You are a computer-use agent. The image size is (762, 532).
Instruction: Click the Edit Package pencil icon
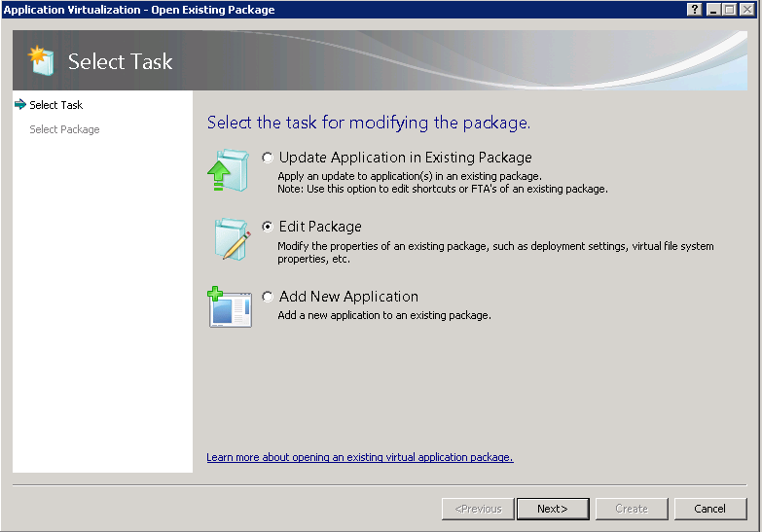pos(233,239)
